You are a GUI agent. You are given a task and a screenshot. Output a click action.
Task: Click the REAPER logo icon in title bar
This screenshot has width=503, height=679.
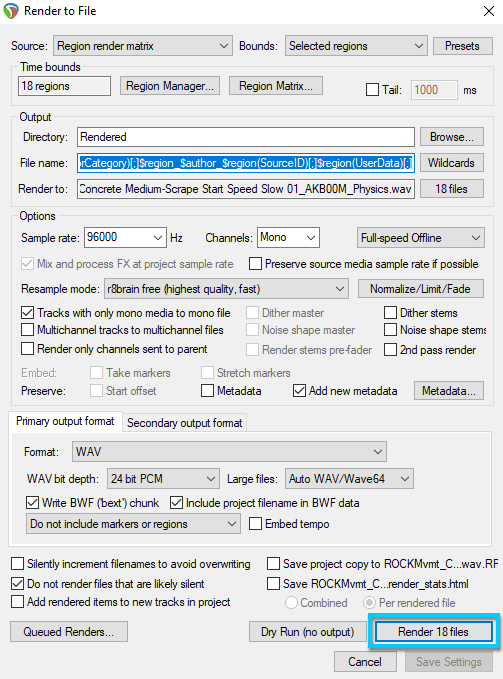(x=11, y=11)
